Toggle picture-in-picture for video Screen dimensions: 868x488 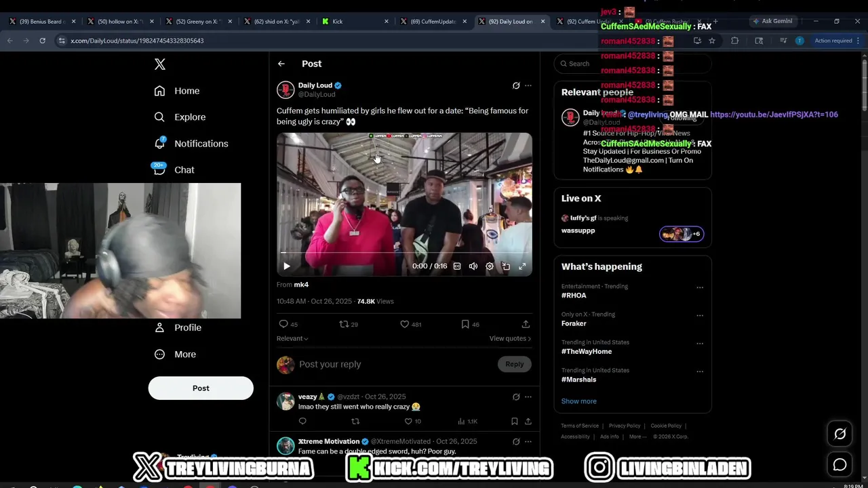[506, 266]
